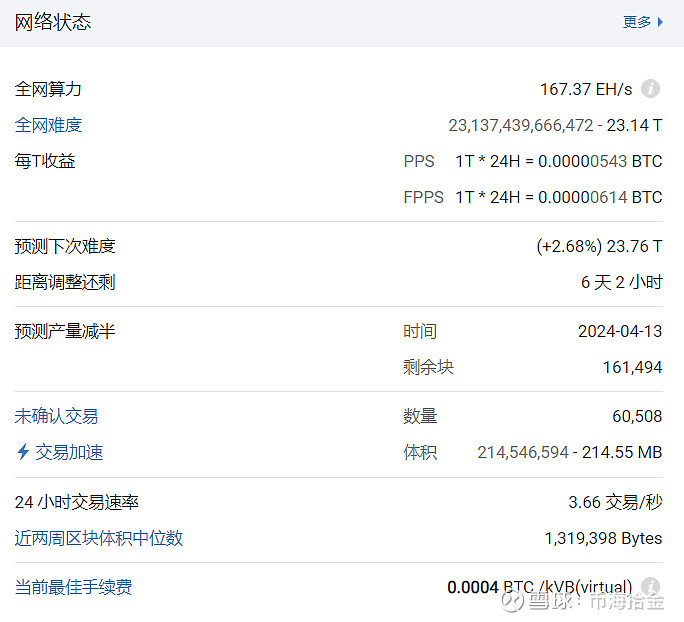Open the 未确认交易 link
This screenshot has width=684, height=622.
pyautogui.click(x=56, y=416)
